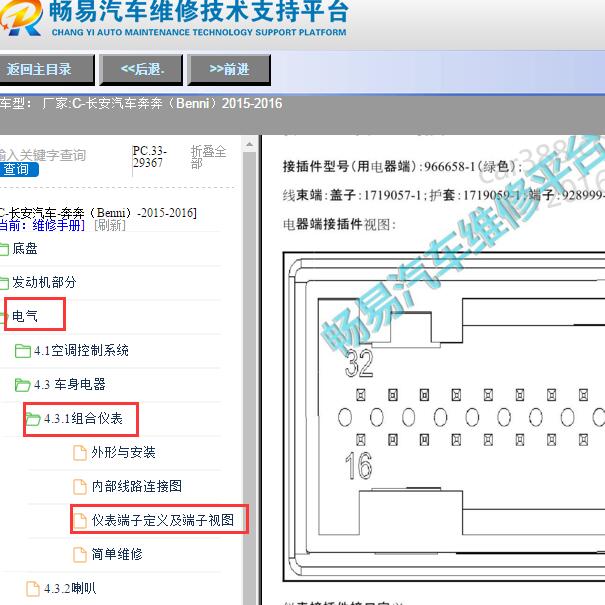
Task: Expand the 底盘 folder
Action: click(x=25, y=248)
